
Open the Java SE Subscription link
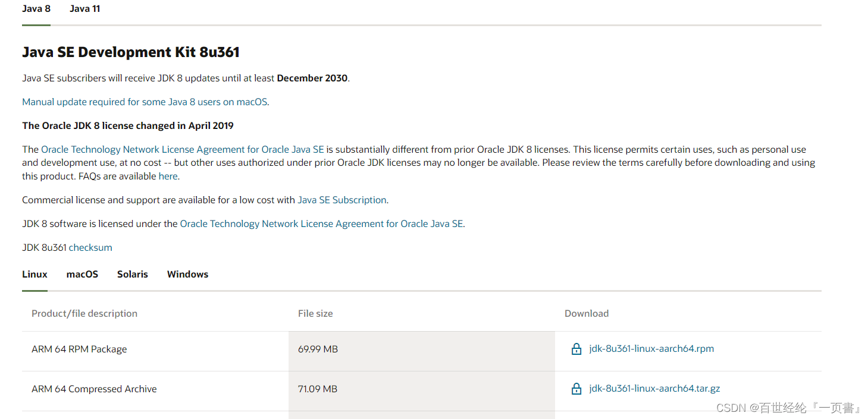coord(342,200)
